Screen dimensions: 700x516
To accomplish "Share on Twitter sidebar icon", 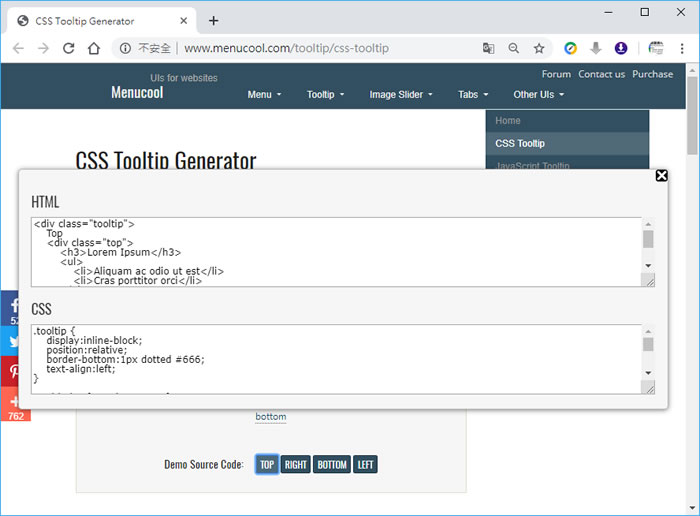I will pyautogui.click(x=10, y=341).
